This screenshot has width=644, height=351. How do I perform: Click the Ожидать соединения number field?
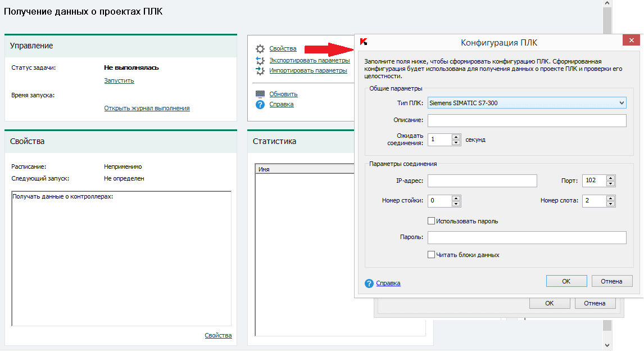click(x=439, y=139)
